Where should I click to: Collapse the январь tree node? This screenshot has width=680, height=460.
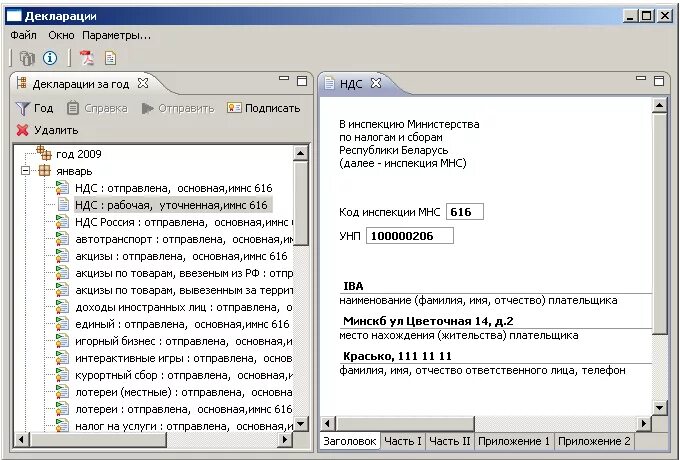(x=26, y=171)
